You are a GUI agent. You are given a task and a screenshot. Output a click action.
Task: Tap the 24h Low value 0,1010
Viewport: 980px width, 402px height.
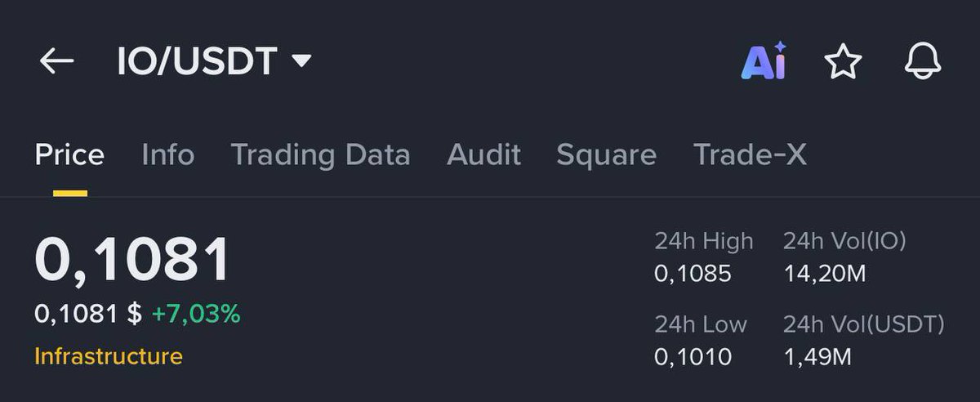point(693,356)
